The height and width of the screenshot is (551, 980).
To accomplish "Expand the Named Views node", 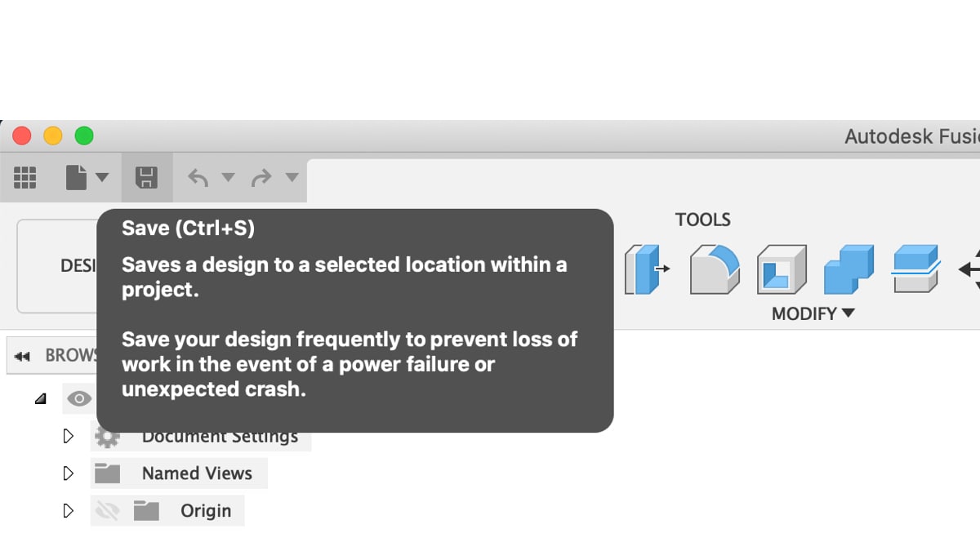I will [69, 473].
